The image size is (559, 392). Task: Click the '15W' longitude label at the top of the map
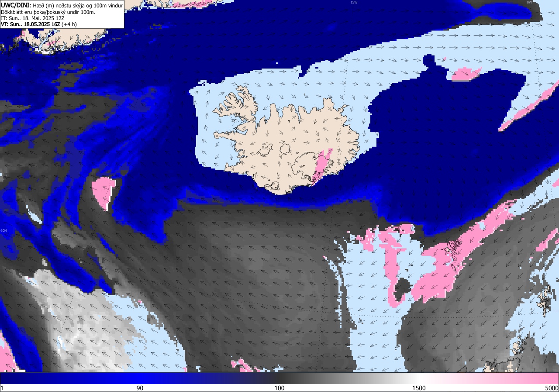[x=354, y=2]
